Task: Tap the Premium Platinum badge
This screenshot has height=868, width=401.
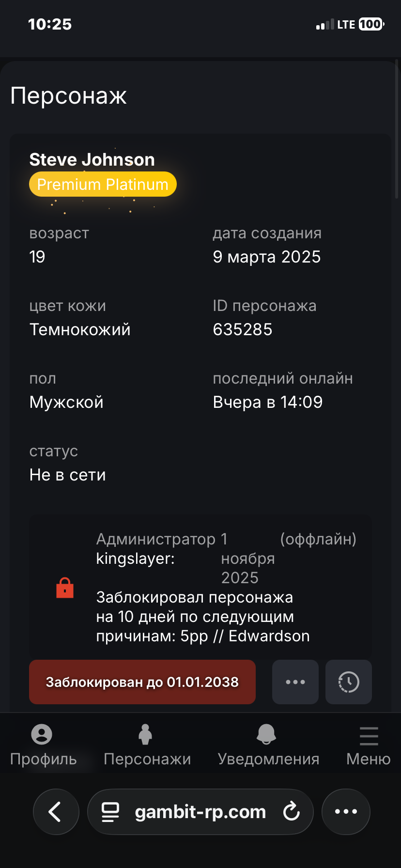Action: tap(103, 185)
